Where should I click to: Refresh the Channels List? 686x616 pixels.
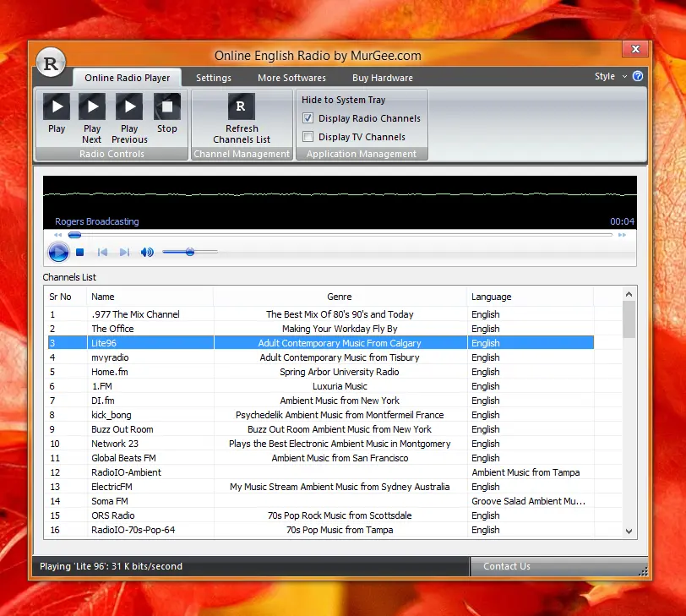(x=242, y=118)
